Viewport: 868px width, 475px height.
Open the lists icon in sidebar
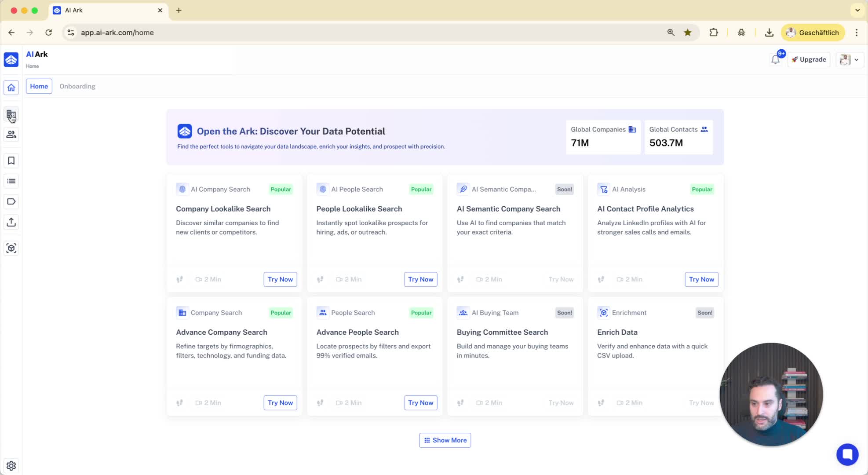tap(11, 181)
